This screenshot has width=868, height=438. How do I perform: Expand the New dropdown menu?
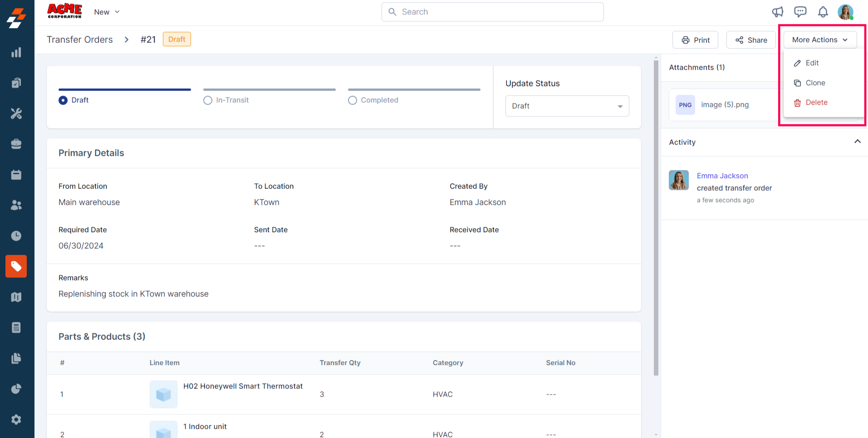pyautogui.click(x=107, y=12)
